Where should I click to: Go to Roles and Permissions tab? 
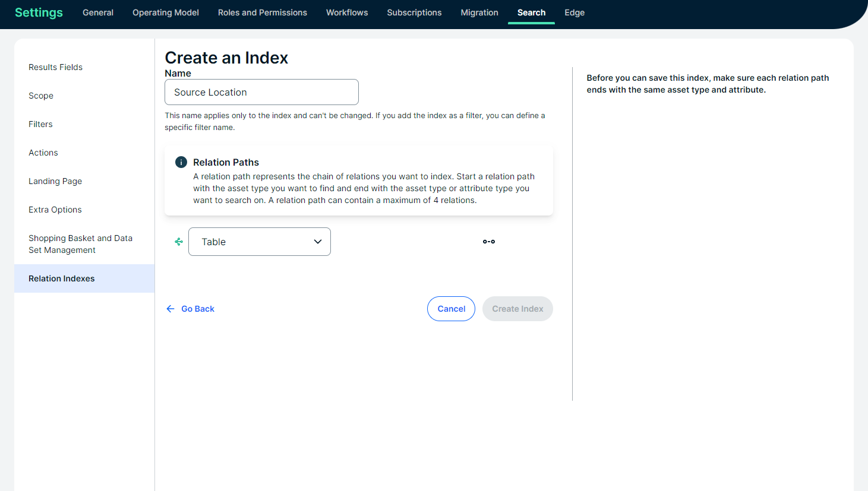coord(263,12)
